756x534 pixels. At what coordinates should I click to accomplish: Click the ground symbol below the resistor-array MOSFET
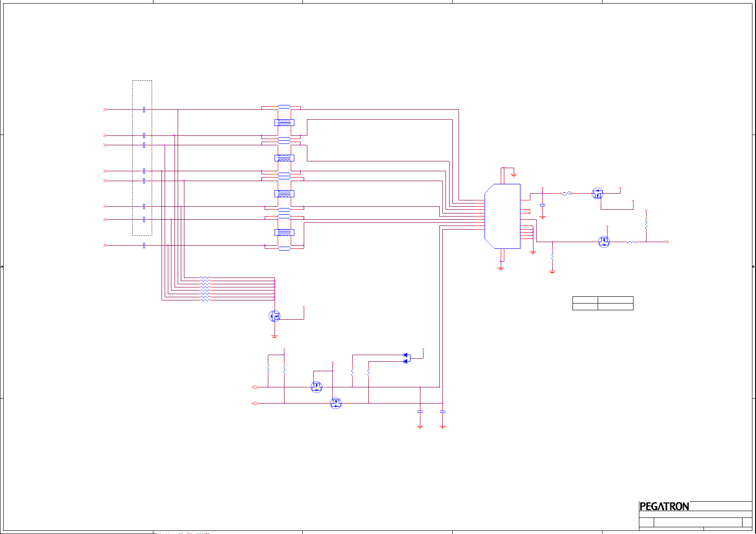275,336
